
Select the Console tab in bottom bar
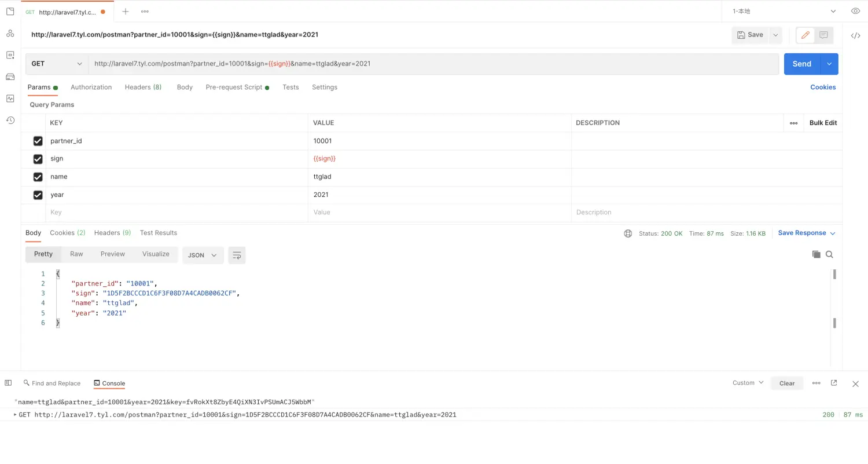109,383
